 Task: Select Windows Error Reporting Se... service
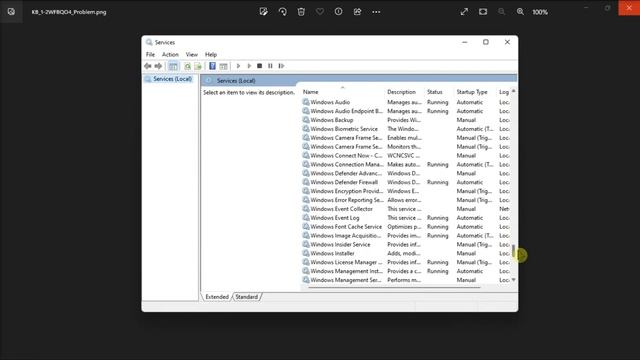pos(406,200)
